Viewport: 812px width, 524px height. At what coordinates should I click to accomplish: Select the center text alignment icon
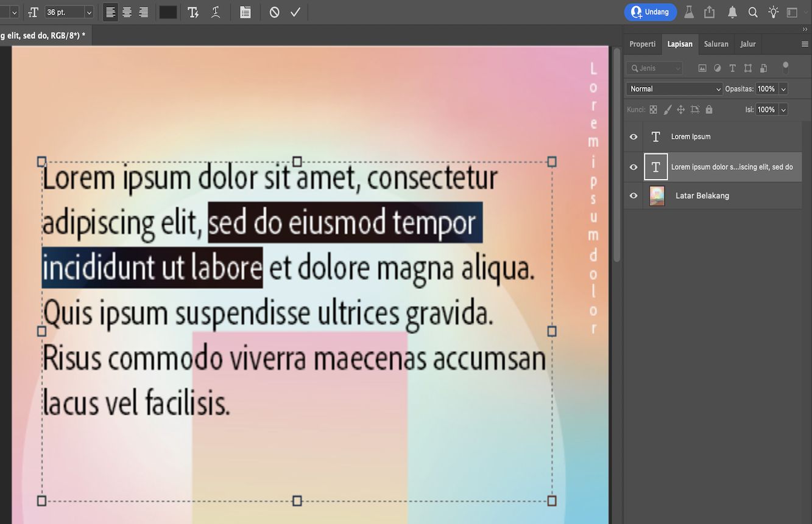coord(126,12)
